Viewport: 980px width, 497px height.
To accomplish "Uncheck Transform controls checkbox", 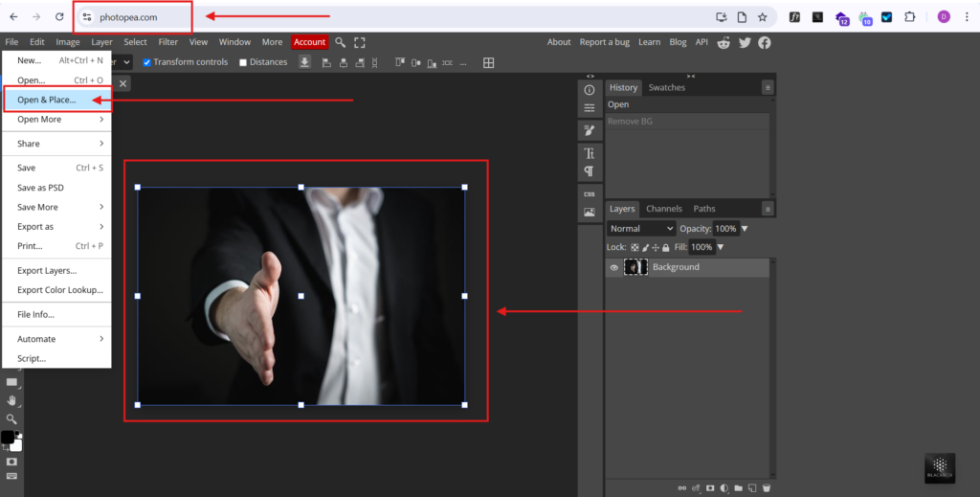I will [x=146, y=62].
